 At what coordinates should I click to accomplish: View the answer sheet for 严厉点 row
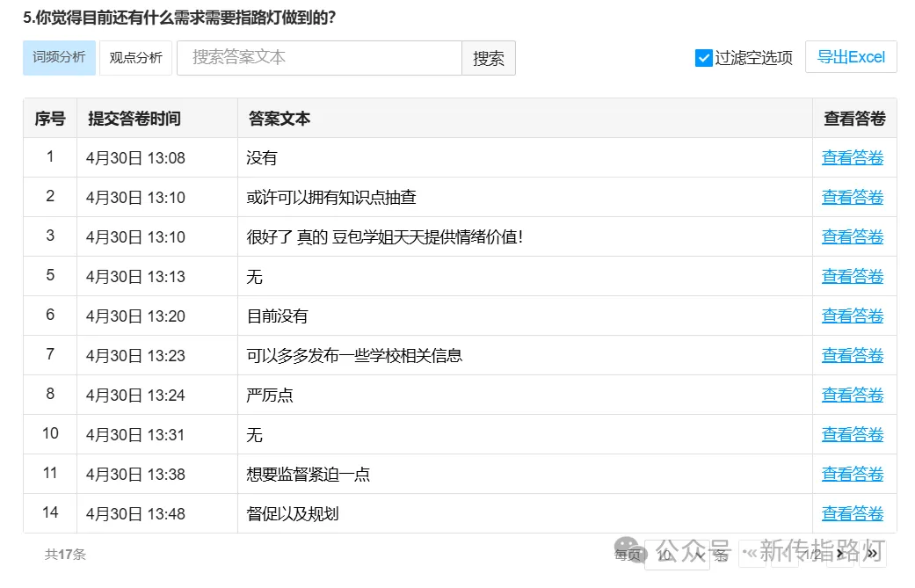click(x=852, y=395)
